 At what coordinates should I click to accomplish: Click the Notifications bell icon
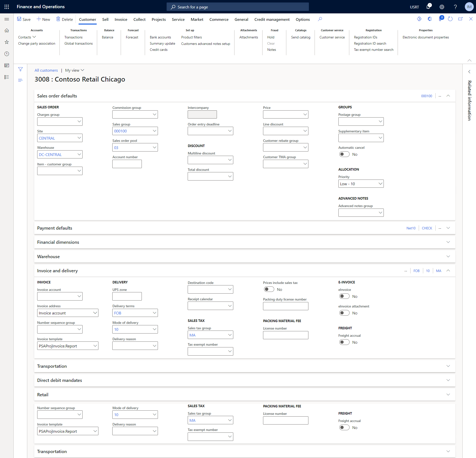point(428,6)
